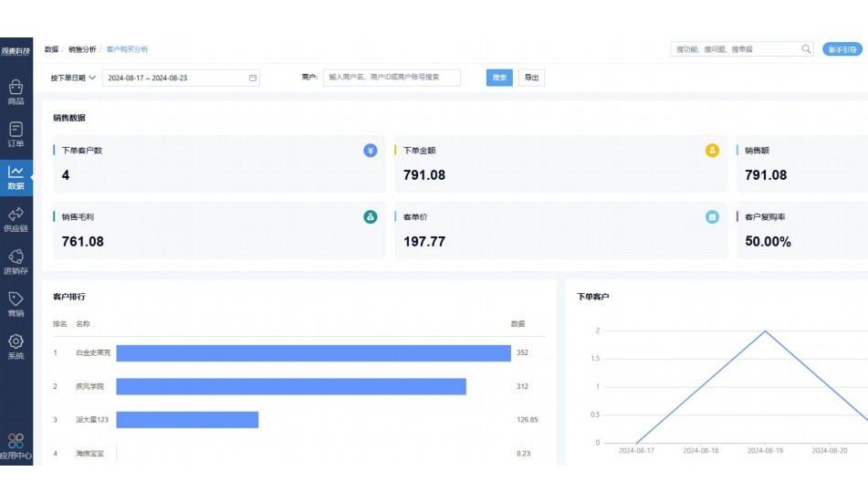Click green icon on 销售毛利 card
Viewport: 868px width, 503px height.
click(370, 217)
